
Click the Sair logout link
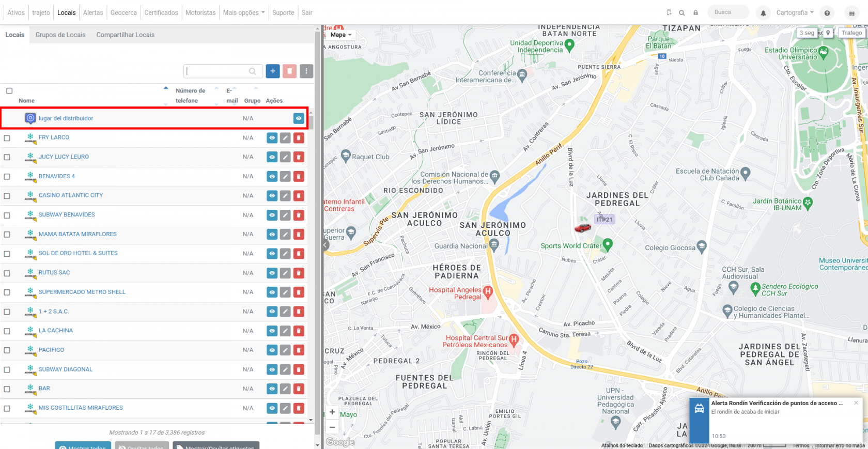point(307,12)
